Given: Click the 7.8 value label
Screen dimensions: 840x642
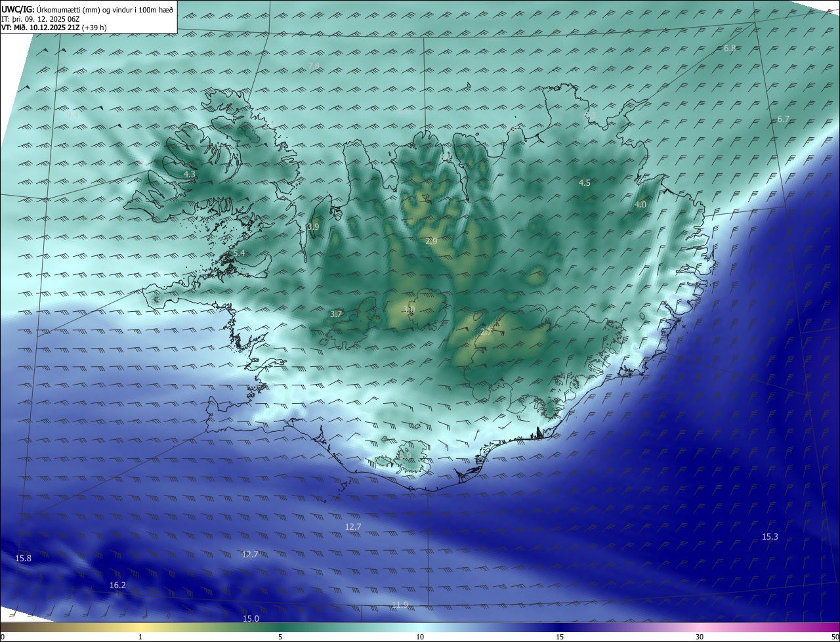Looking at the screenshot, I should point(314,66).
